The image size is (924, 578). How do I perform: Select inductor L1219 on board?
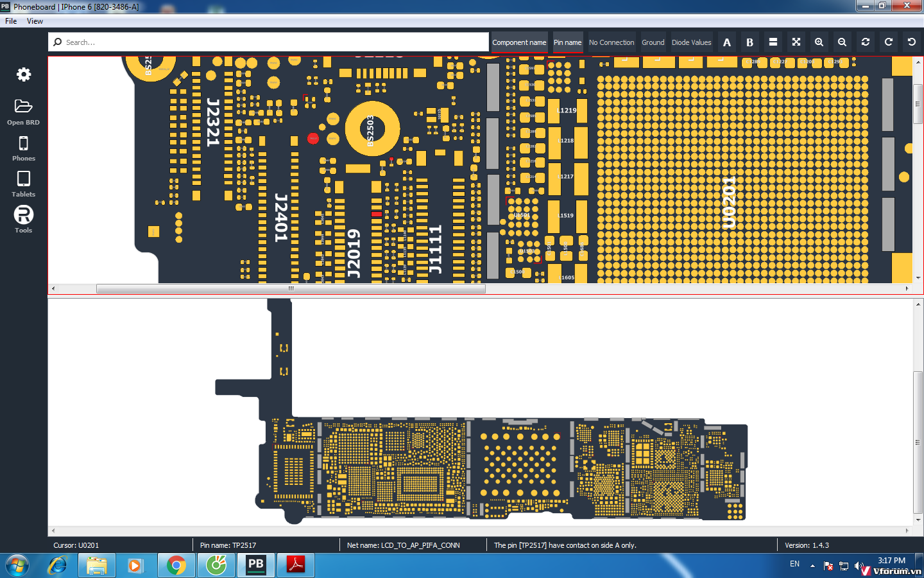pyautogui.click(x=567, y=110)
